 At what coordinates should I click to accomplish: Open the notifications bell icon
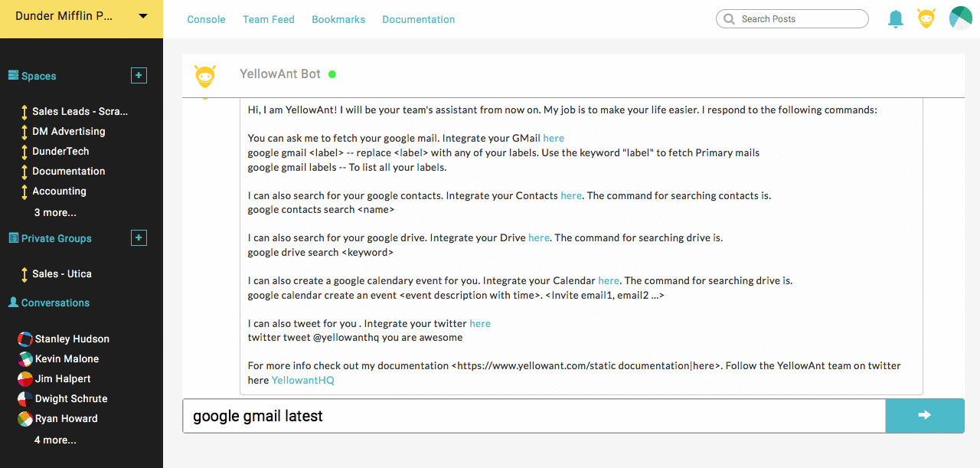[x=895, y=19]
